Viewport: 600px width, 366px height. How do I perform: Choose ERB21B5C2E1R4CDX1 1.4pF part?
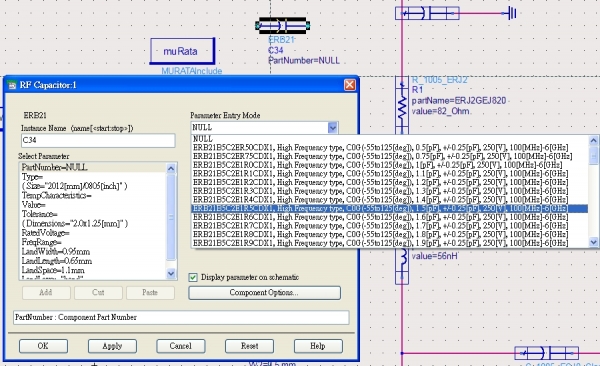(390, 199)
